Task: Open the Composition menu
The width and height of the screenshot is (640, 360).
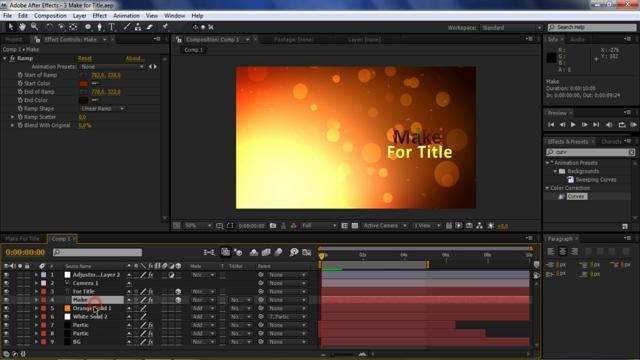Action: 50,16
